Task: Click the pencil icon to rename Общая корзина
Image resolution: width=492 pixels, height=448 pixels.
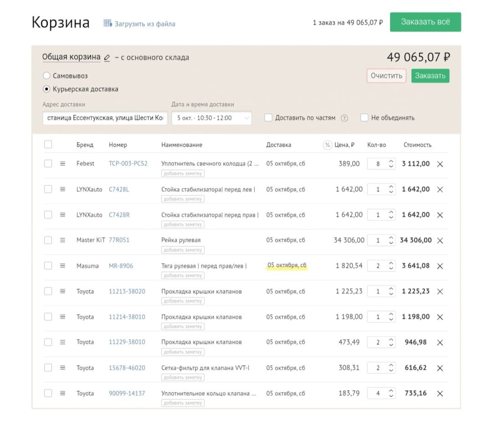Action: click(107, 58)
